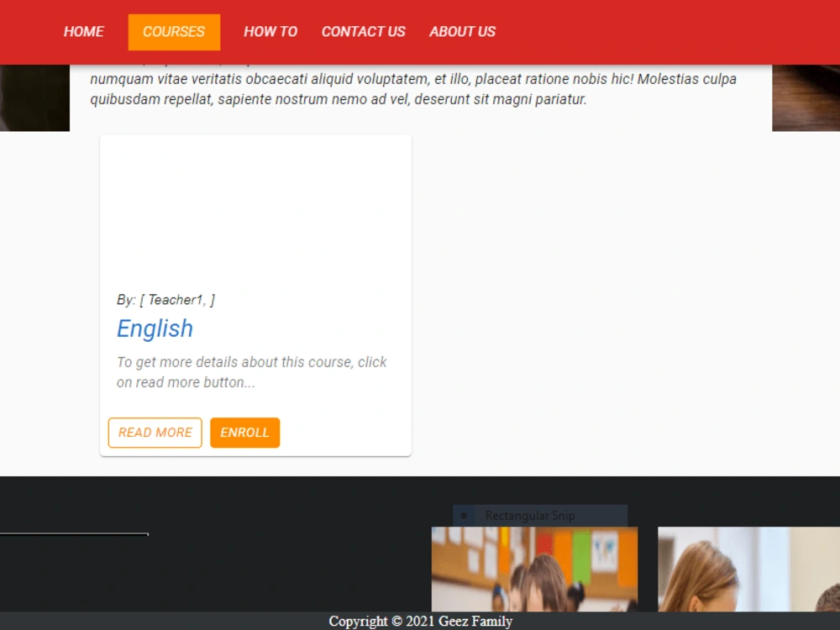Viewport: 840px width, 630px height.
Task: Click the Teacher1 byline text
Action: [x=166, y=299]
